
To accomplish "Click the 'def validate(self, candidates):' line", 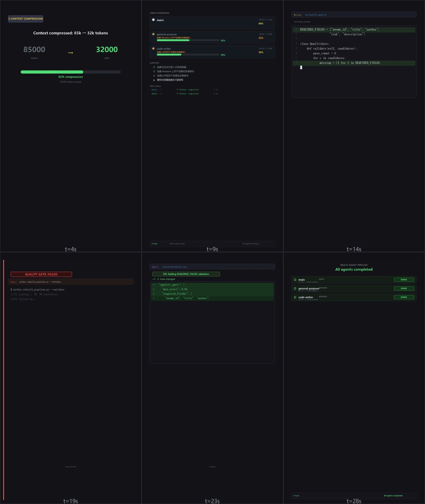I will pos(332,48).
